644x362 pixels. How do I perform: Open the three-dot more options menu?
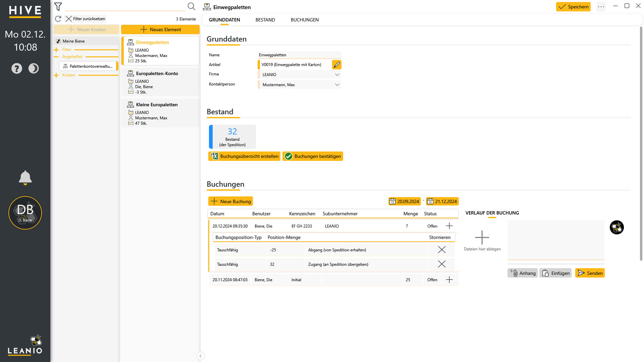tap(601, 7)
